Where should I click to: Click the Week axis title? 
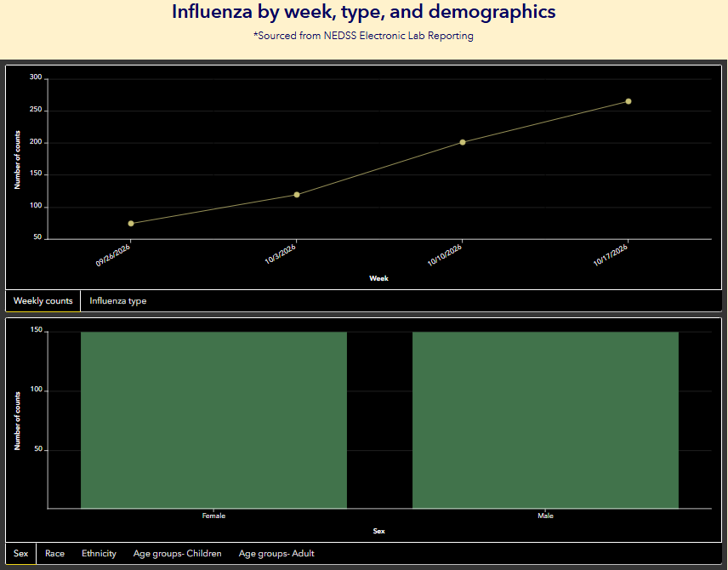click(378, 278)
